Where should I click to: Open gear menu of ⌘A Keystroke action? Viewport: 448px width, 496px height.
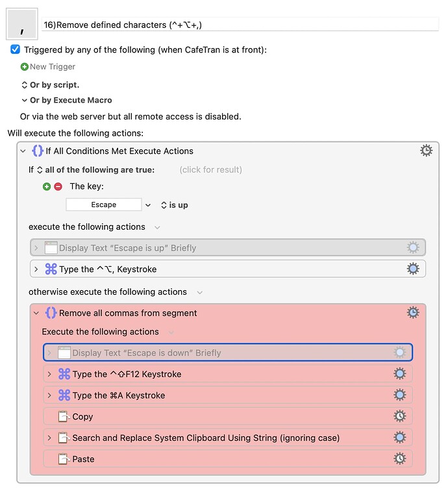pos(399,395)
